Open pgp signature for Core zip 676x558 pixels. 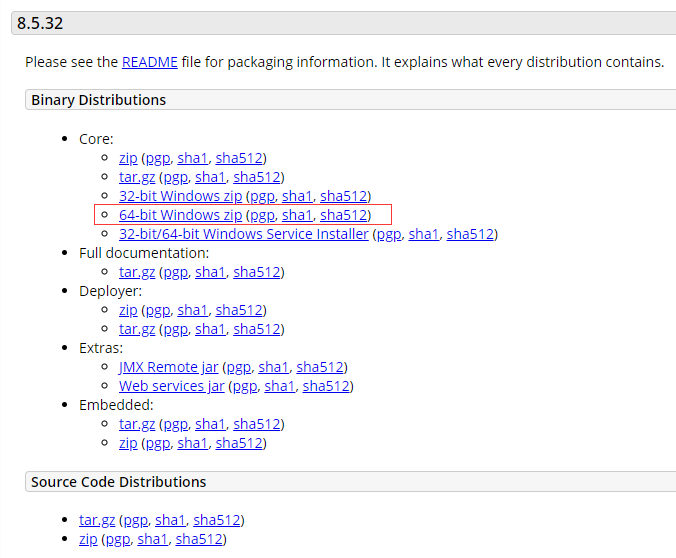[x=158, y=158]
